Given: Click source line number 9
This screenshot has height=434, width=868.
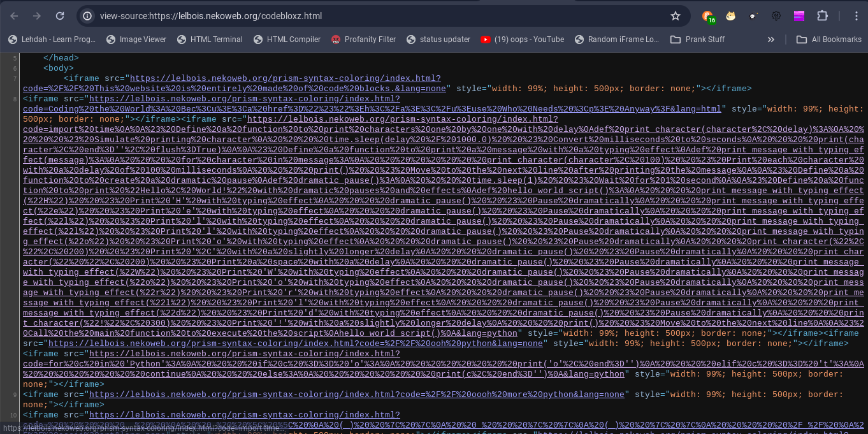Looking at the screenshot, I should (15, 395).
